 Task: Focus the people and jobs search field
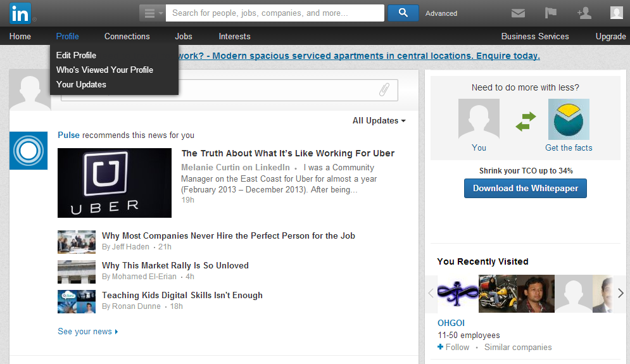coord(275,13)
